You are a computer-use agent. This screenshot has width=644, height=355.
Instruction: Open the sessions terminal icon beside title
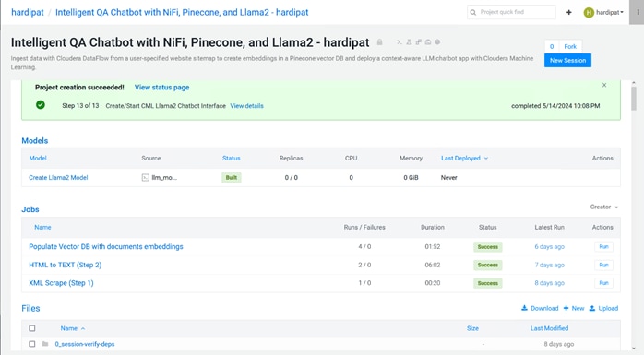(399, 42)
